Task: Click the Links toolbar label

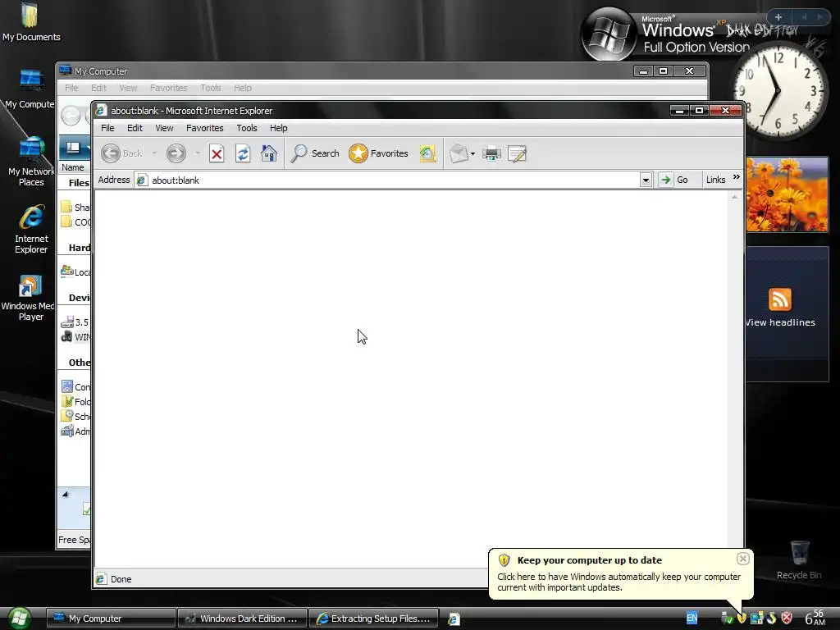Action: coord(715,180)
